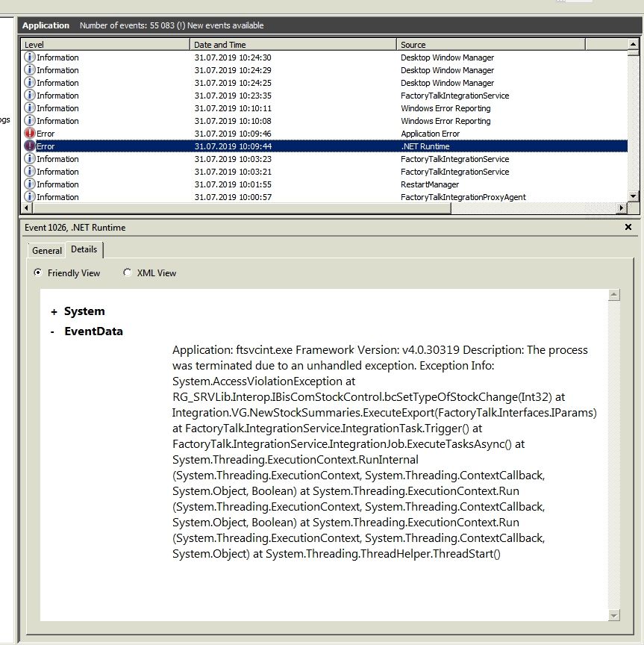This screenshot has width=644, height=645.
Task: Switch to the Details tab
Action: point(84,249)
